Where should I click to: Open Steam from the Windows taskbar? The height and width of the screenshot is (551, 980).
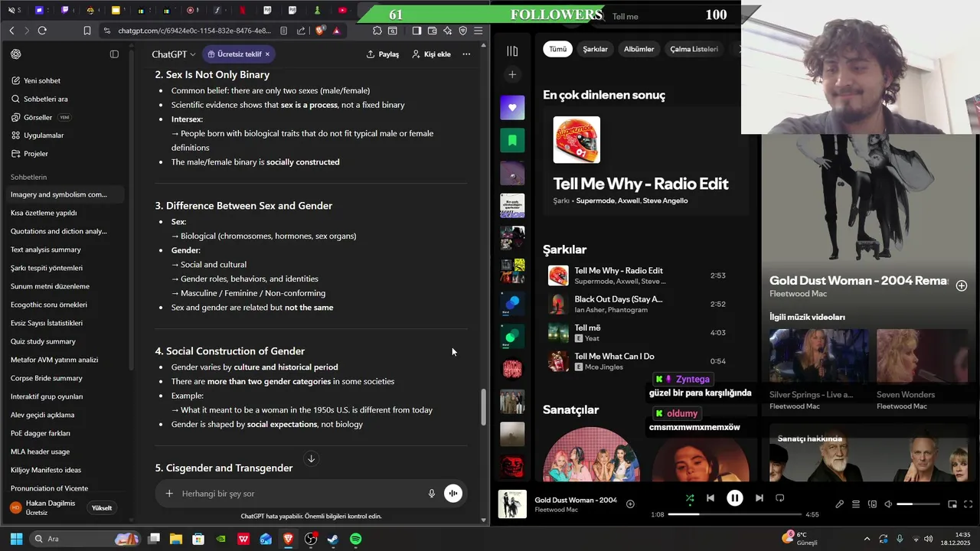333,539
